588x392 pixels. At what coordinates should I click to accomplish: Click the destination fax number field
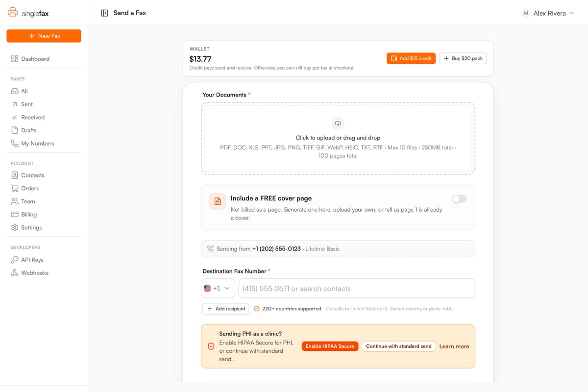pos(357,288)
